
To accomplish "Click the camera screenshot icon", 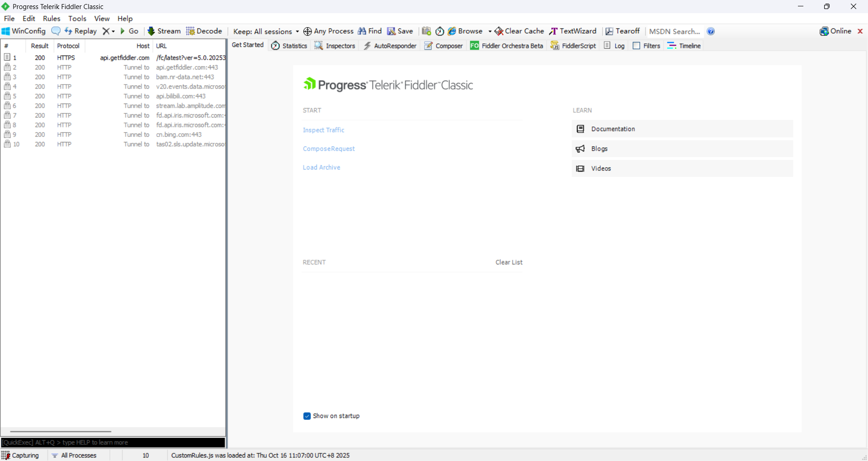I will 426,31.
